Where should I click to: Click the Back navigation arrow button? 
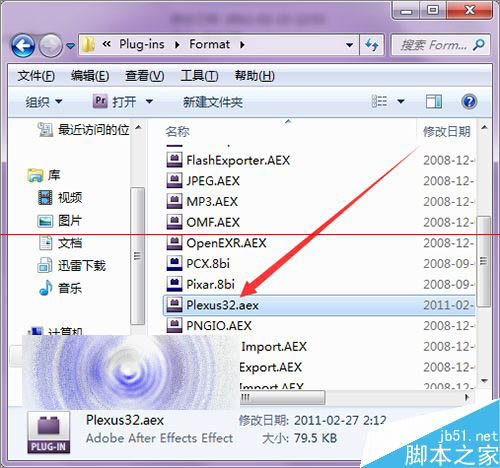[x=23, y=46]
